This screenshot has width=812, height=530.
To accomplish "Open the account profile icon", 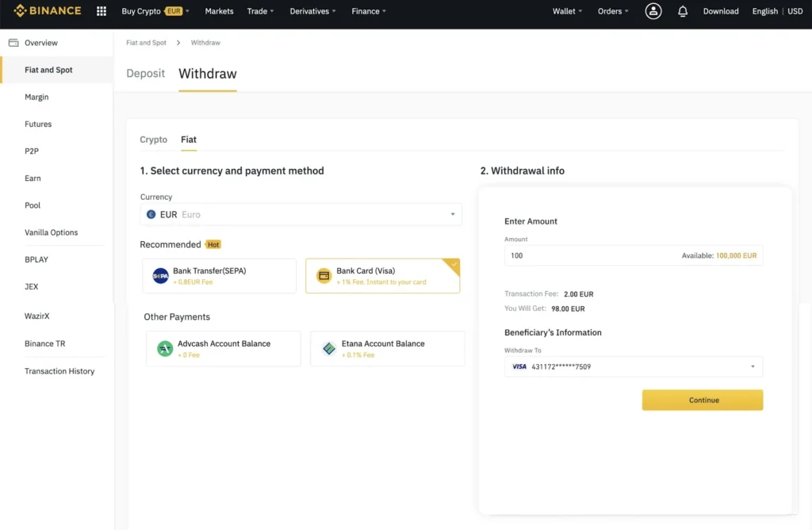I will 653,10.
